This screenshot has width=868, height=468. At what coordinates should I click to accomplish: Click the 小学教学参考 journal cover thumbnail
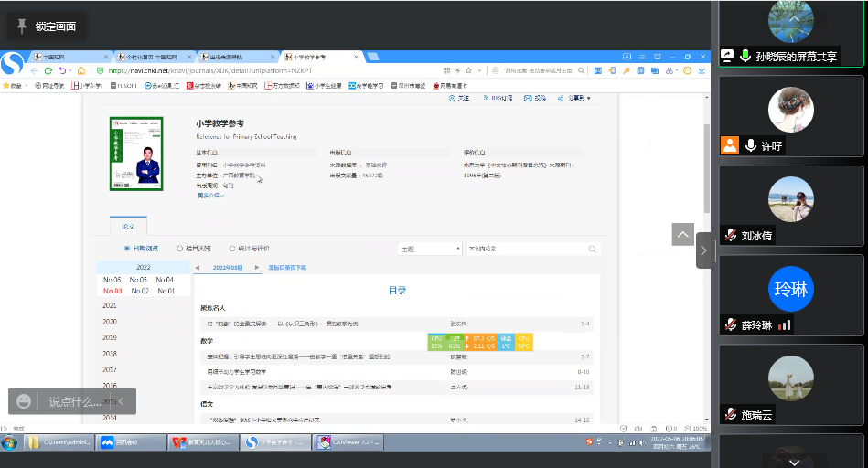[x=135, y=154]
